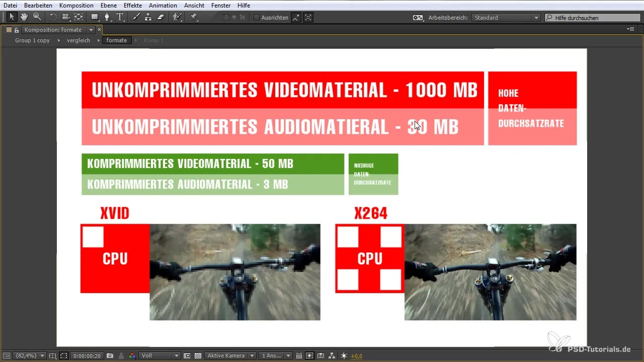Enable the Ausrichten checkbox
This screenshot has width=644, height=362.
[x=256, y=18]
